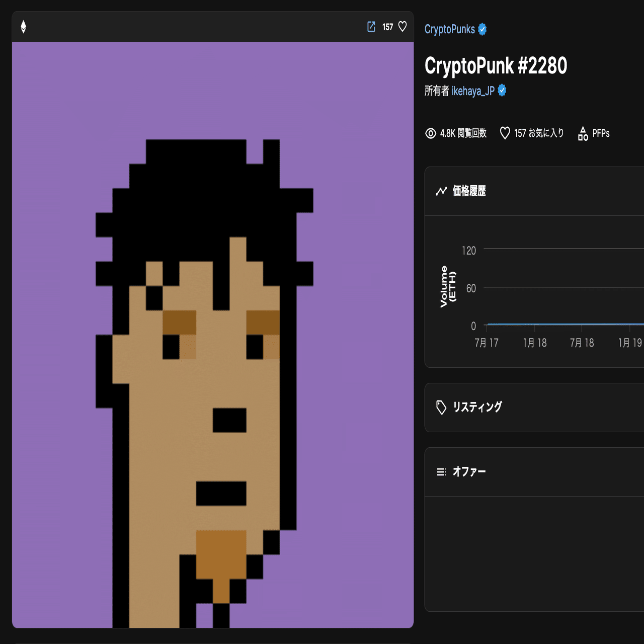
Task: Click the 120 value on chart axis
Action: 469,251
